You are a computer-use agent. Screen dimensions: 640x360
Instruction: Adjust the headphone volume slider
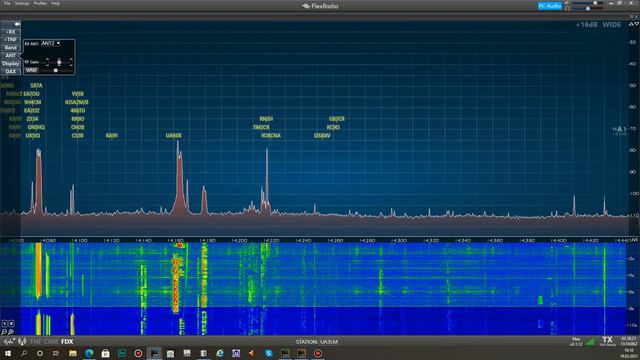point(588,8)
